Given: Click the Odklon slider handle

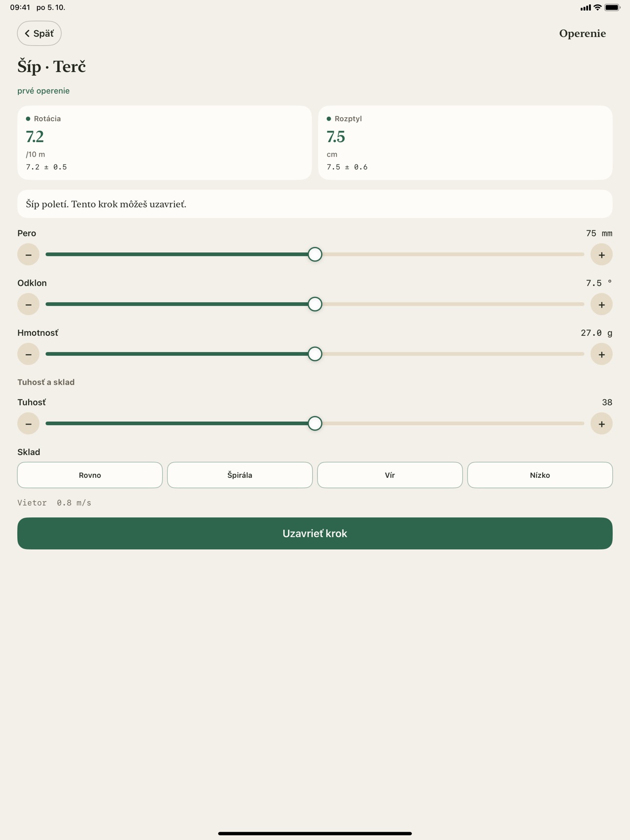Looking at the screenshot, I should pyautogui.click(x=315, y=304).
